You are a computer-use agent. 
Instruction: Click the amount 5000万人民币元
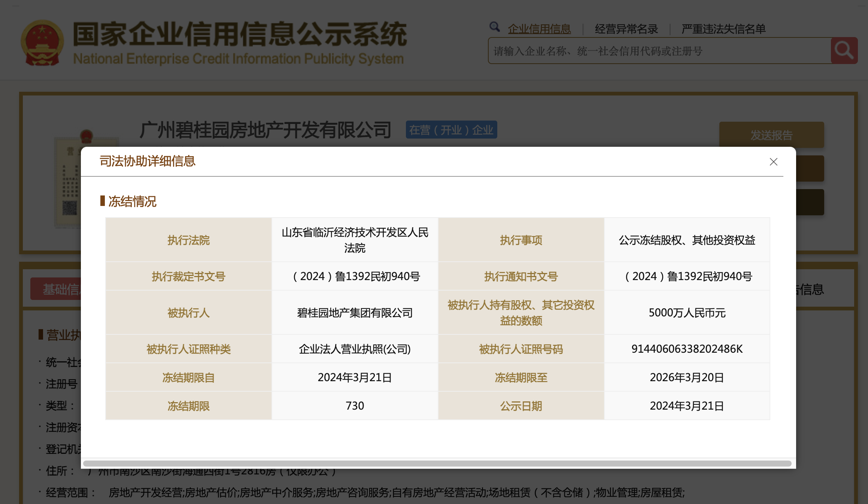click(687, 313)
